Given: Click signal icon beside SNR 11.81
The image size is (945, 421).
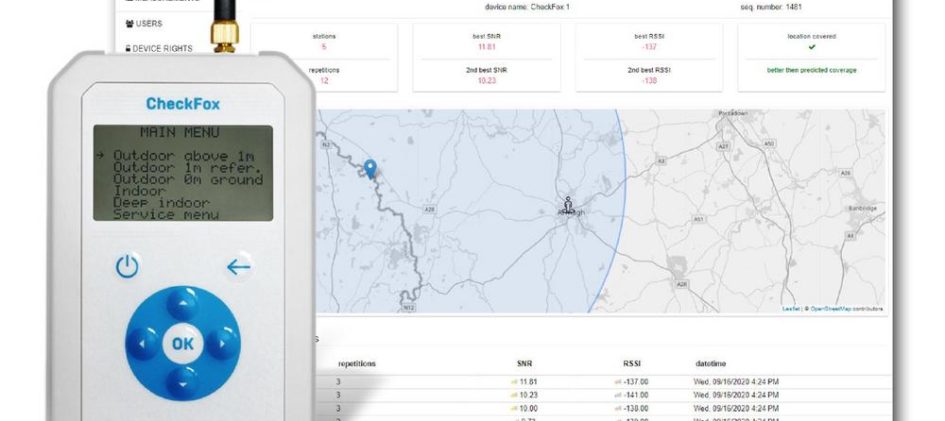Looking at the screenshot, I should click(x=513, y=382).
